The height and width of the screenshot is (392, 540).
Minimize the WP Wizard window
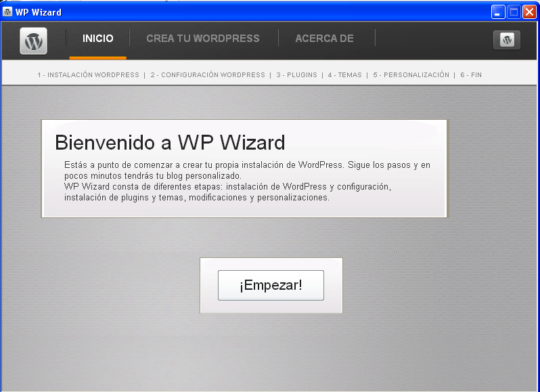pos(498,12)
